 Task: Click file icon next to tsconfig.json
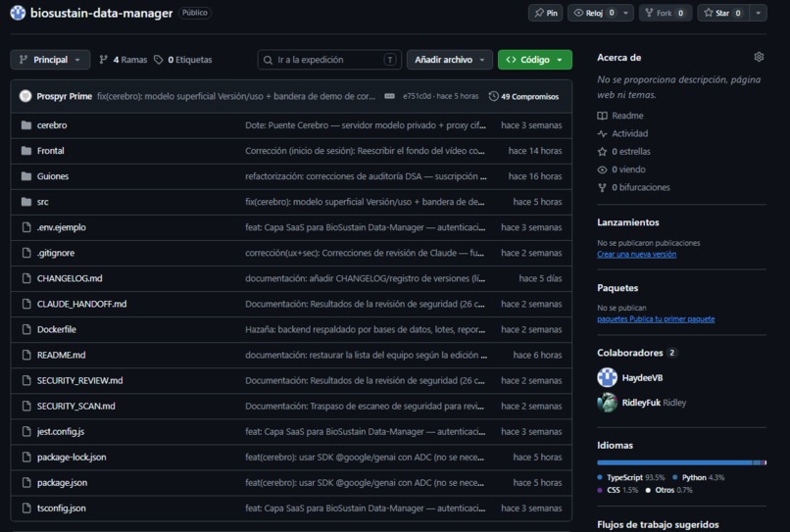(x=26, y=508)
